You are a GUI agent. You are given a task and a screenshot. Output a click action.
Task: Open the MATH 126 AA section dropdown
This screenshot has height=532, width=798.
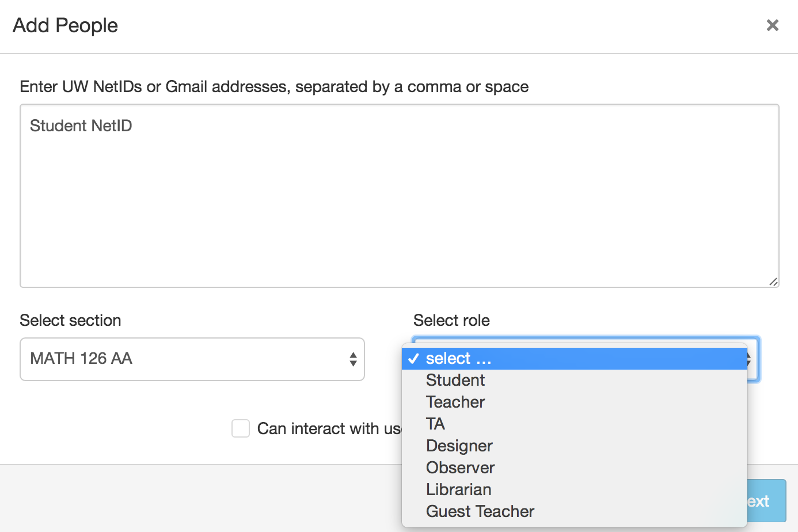tap(192, 359)
